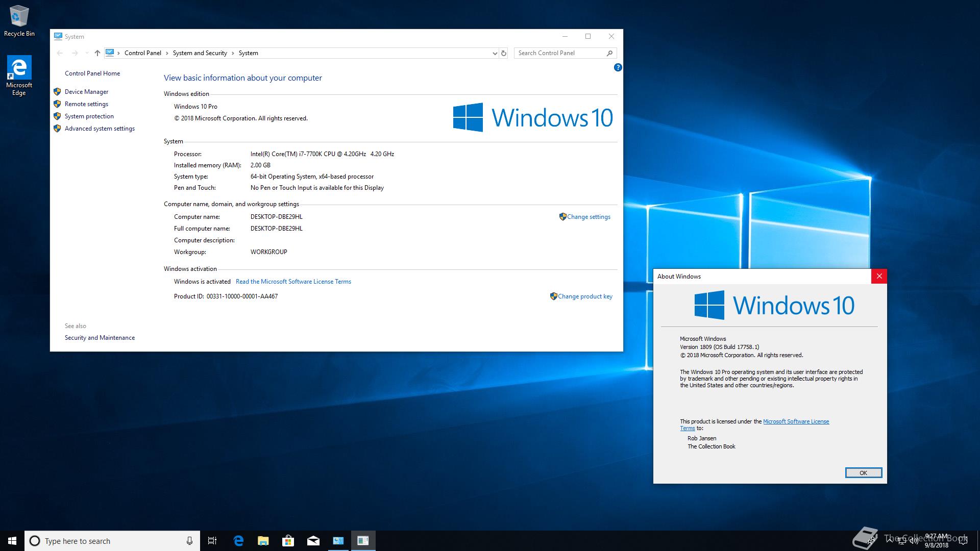The width and height of the screenshot is (980, 551).
Task: Open the recent locations dropdown arrow
Action: tap(87, 53)
